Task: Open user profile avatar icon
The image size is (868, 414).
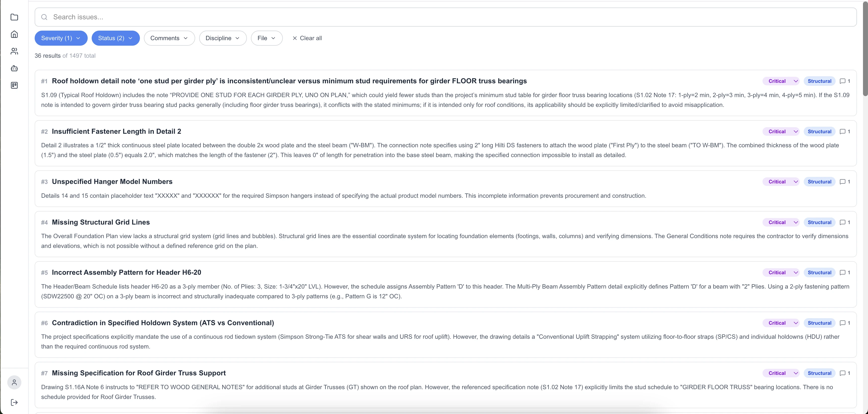Action: pyautogui.click(x=14, y=382)
